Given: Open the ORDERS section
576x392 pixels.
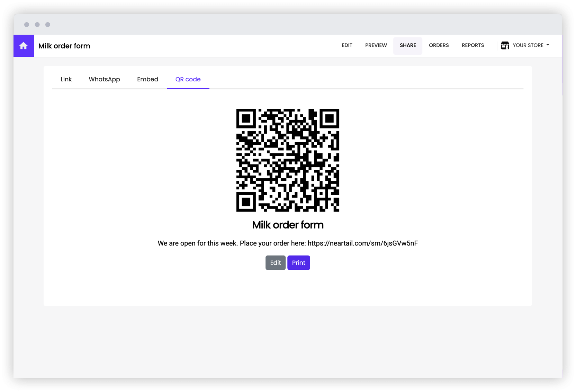Looking at the screenshot, I should click(x=439, y=45).
